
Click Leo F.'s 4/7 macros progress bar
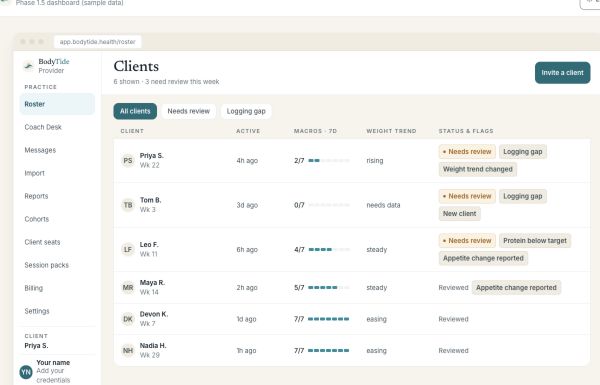pyautogui.click(x=329, y=250)
